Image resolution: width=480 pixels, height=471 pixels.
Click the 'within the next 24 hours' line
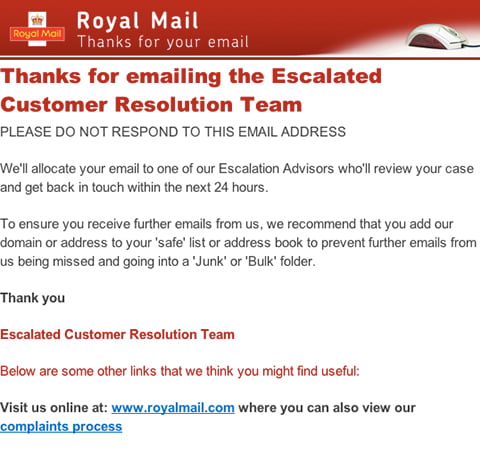tap(134, 187)
